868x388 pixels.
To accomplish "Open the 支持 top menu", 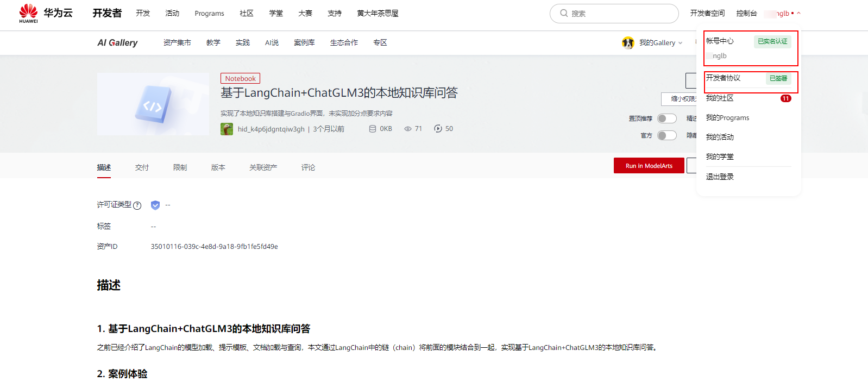I will point(335,13).
